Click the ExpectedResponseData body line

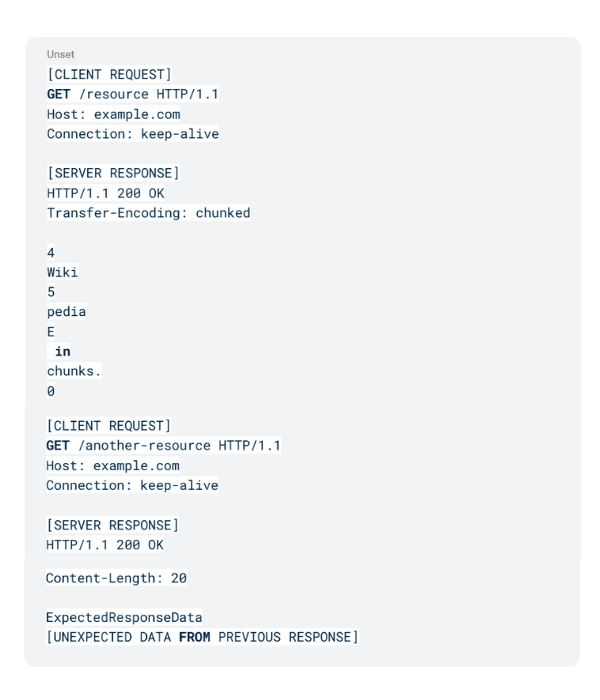coord(124,617)
